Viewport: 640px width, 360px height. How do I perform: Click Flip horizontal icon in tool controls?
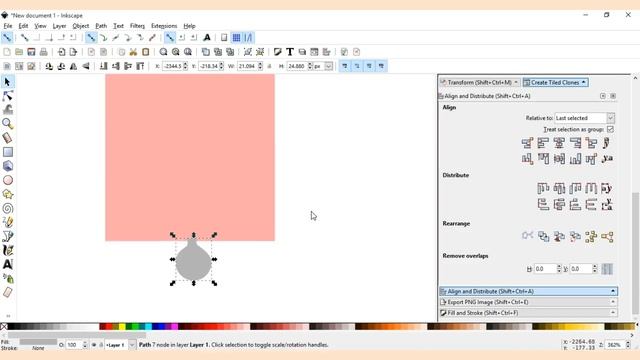click(x=73, y=66)
